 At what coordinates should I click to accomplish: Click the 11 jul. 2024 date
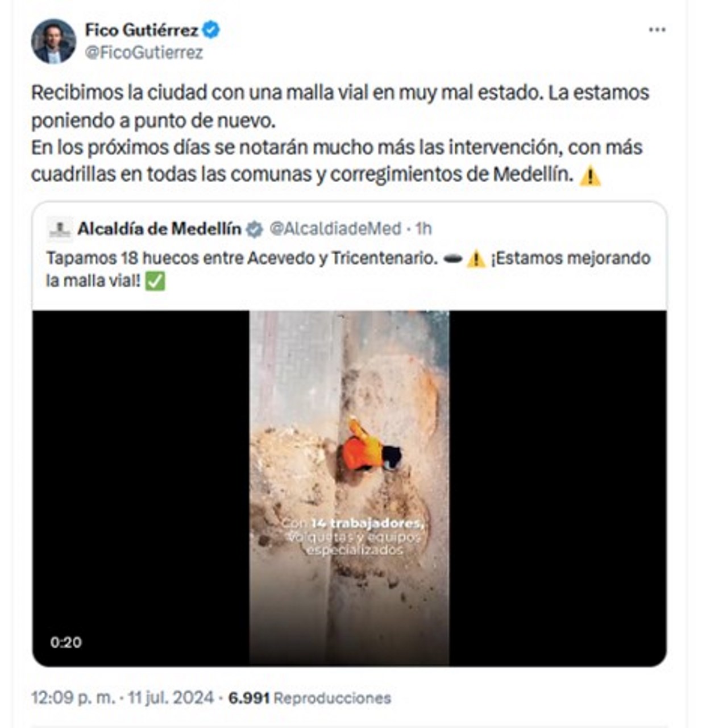pyautogui.click(x=171, y=698)
